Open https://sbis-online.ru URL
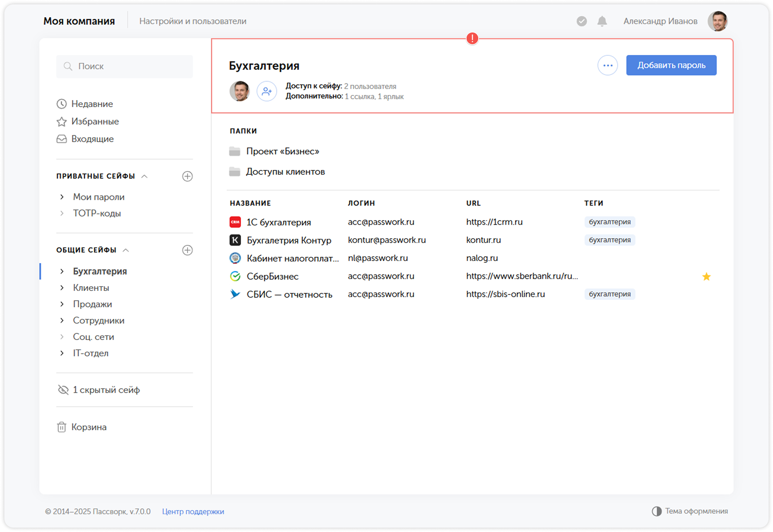This screenshot has width=773, height=532. [506, 294]
